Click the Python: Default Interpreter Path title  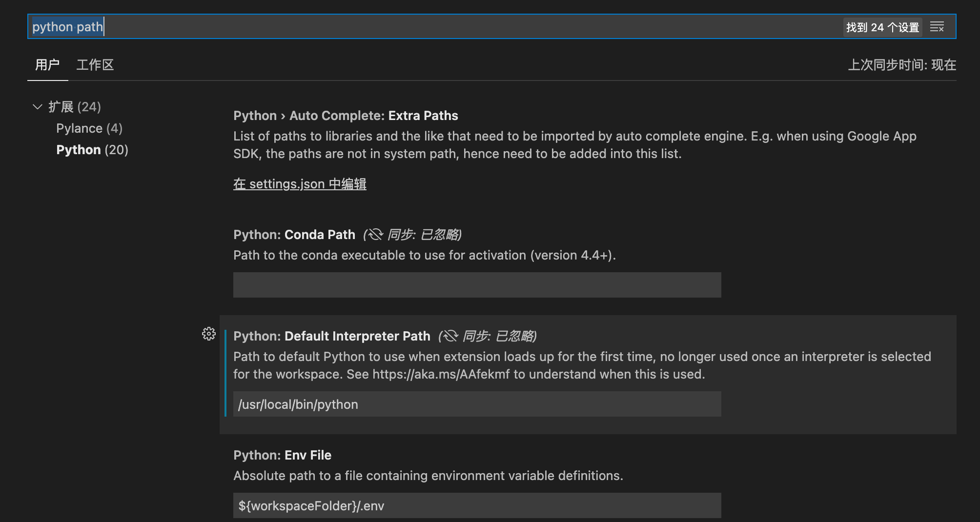pyautogui.click(x=332, y=336)
